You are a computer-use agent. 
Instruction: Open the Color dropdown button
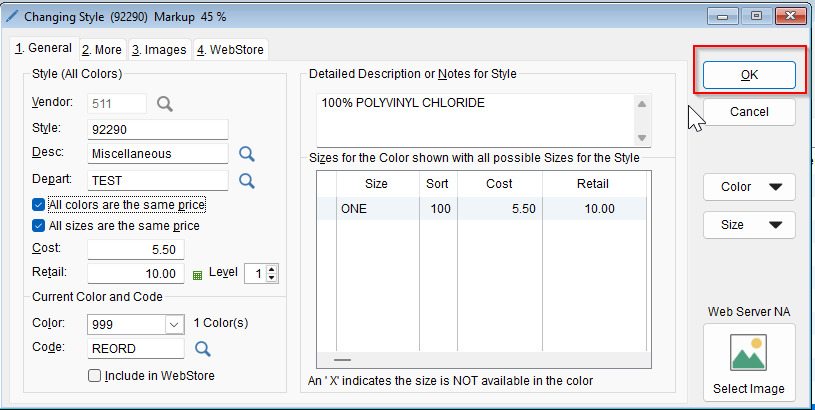pyautogui.click(x=749, y=187)
